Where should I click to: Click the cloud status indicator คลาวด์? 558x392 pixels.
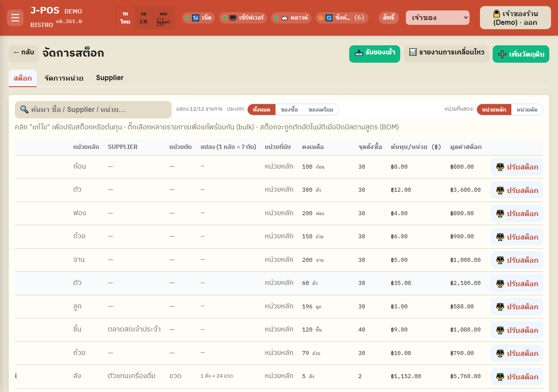point(291,18)
